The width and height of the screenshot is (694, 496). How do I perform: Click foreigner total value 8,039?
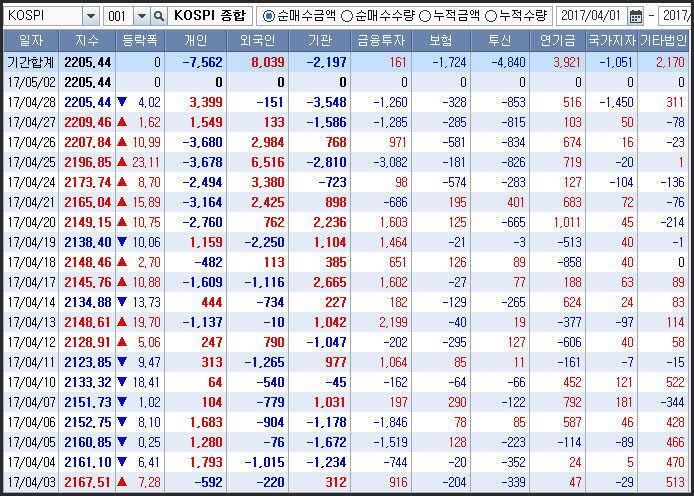(x=268, y=62)
